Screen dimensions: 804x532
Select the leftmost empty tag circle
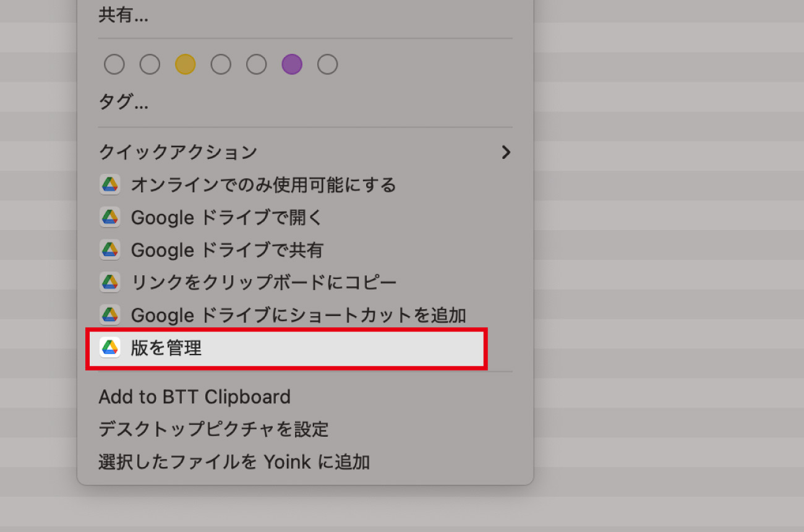coord(114,64)
